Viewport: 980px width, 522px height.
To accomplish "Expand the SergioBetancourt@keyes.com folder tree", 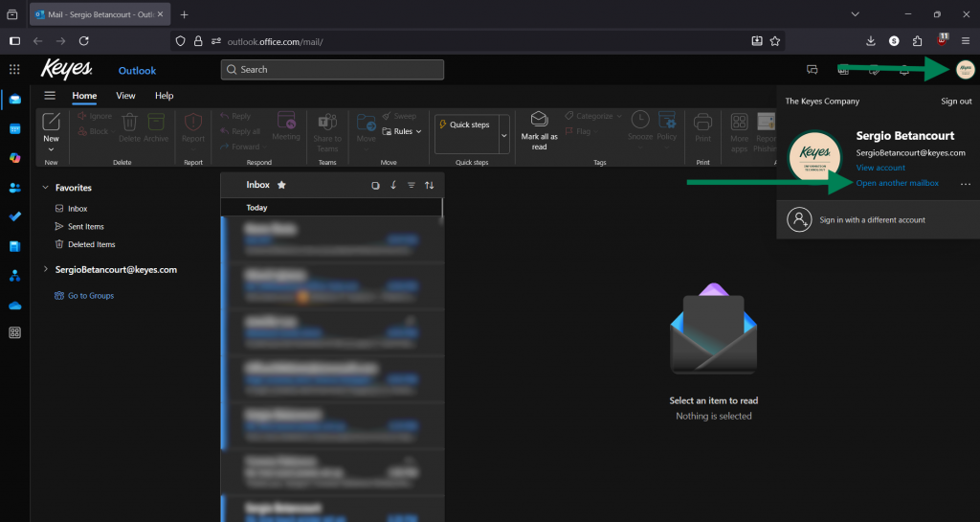I will (x=45, y=270).
